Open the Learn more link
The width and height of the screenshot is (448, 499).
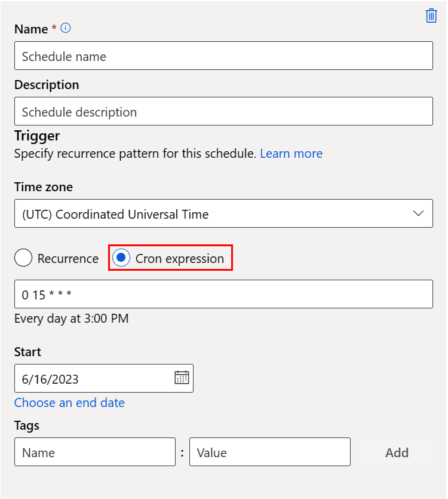(x=291, y=154)
